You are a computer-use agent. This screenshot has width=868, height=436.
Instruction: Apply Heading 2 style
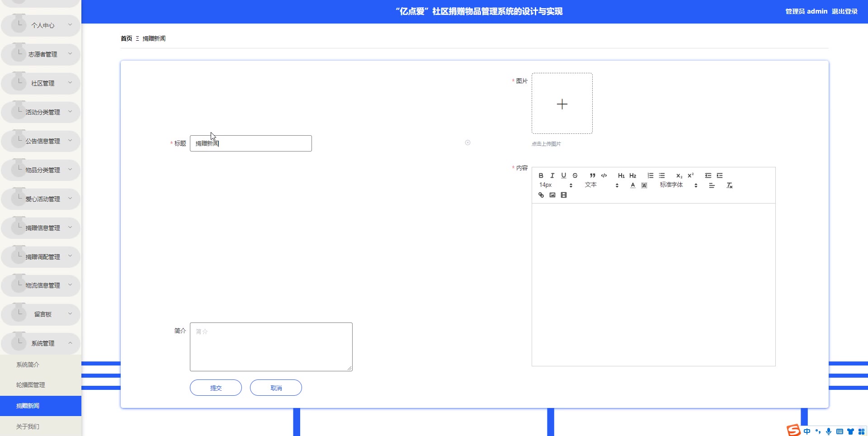pos(633,175)
